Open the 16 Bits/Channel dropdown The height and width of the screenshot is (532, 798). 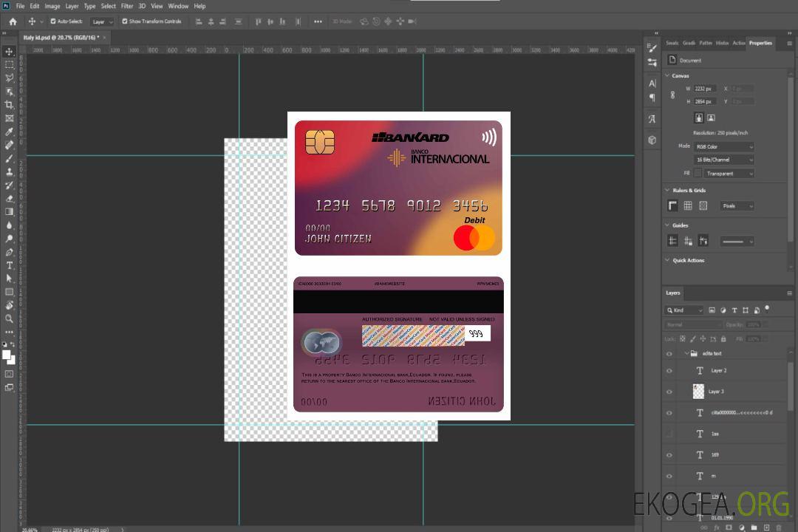723,160
